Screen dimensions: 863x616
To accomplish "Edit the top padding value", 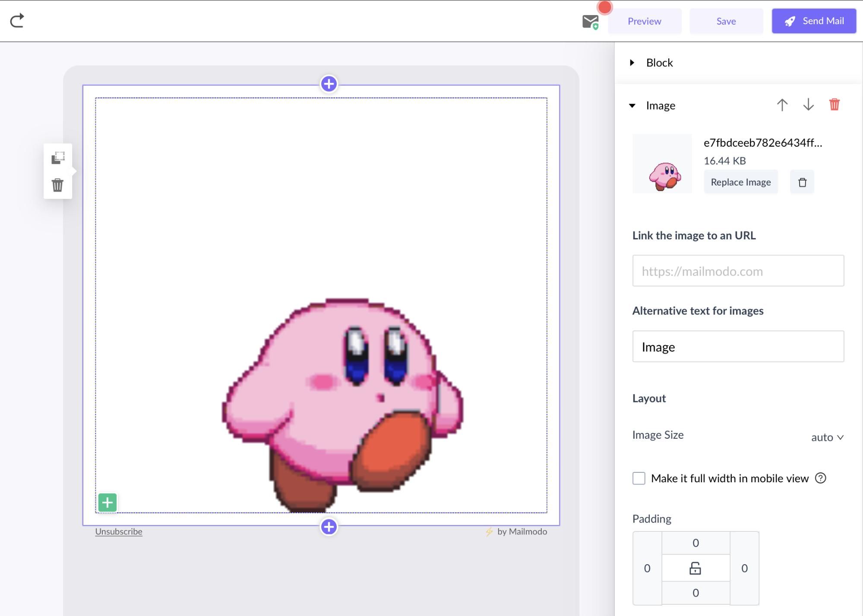I will pyautogui.click(x=695, y=543).
